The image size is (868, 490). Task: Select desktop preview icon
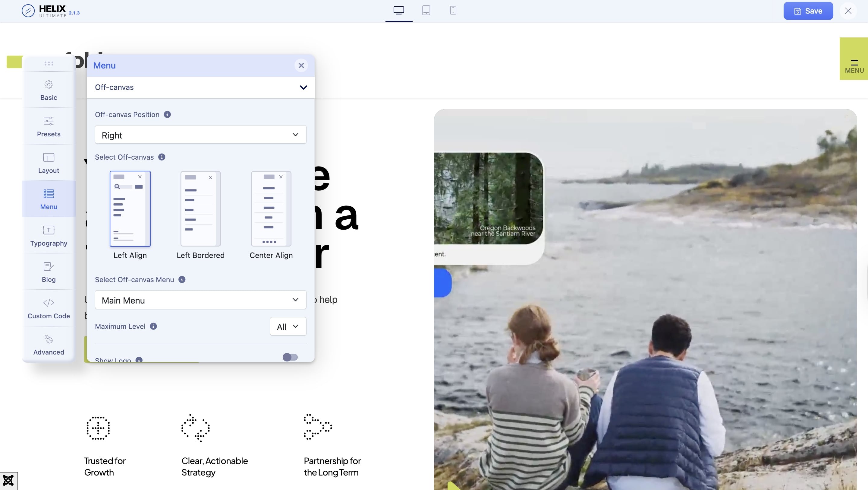(x=399, y=11)
